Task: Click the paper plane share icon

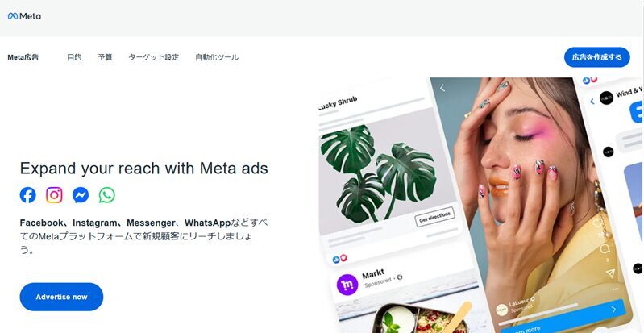Action: [610, 273]
